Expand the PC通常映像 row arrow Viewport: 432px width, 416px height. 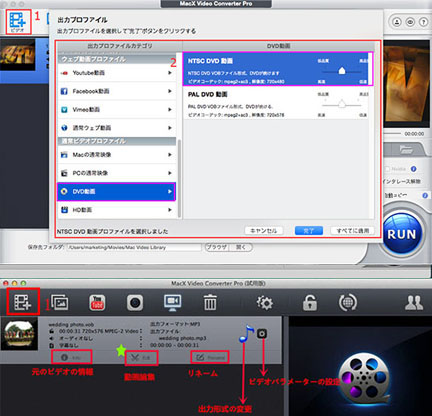point(170,173)
